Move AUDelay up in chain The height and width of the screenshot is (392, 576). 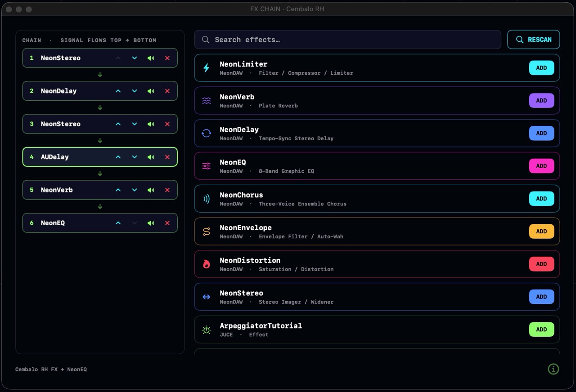point(118,157)
